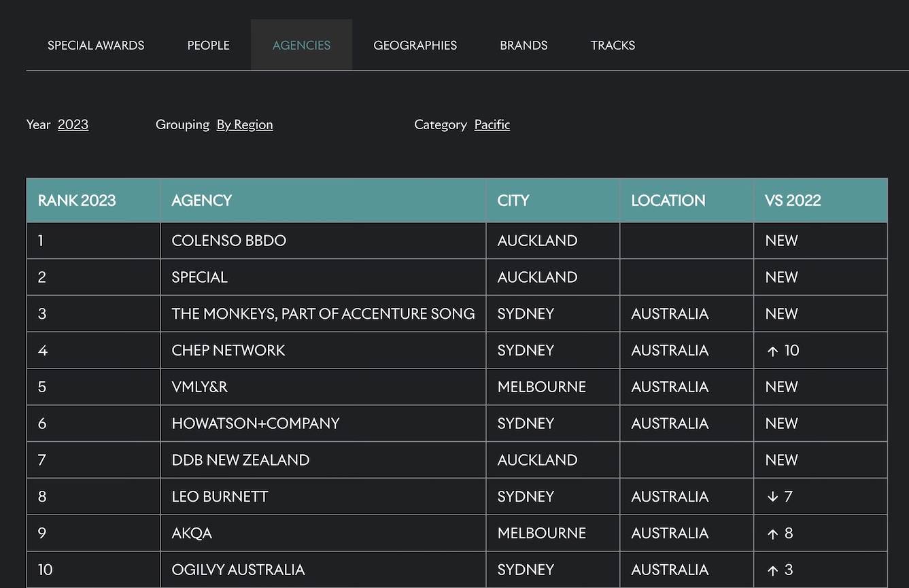
Task: Open the SPECIAL agency entry
Action: pos(199,277)
